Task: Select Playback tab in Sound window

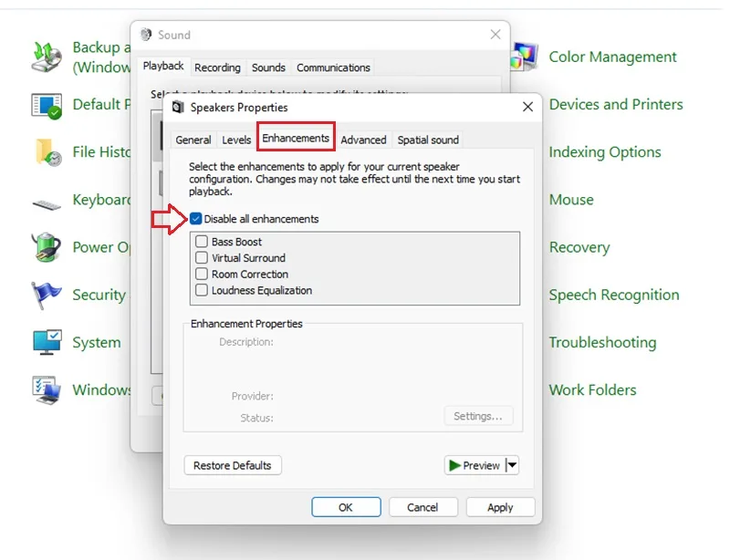Action: point(163,66)
